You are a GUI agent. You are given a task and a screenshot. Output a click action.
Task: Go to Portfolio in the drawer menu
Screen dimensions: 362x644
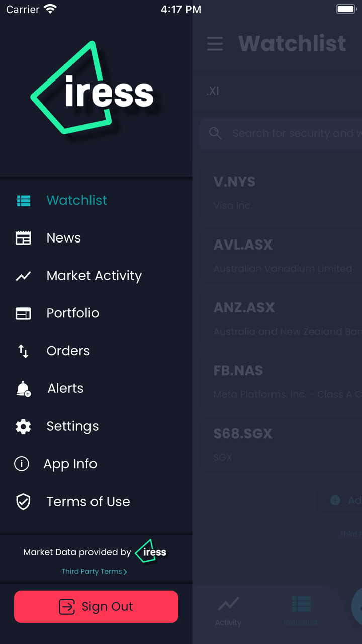pos(73,313)
